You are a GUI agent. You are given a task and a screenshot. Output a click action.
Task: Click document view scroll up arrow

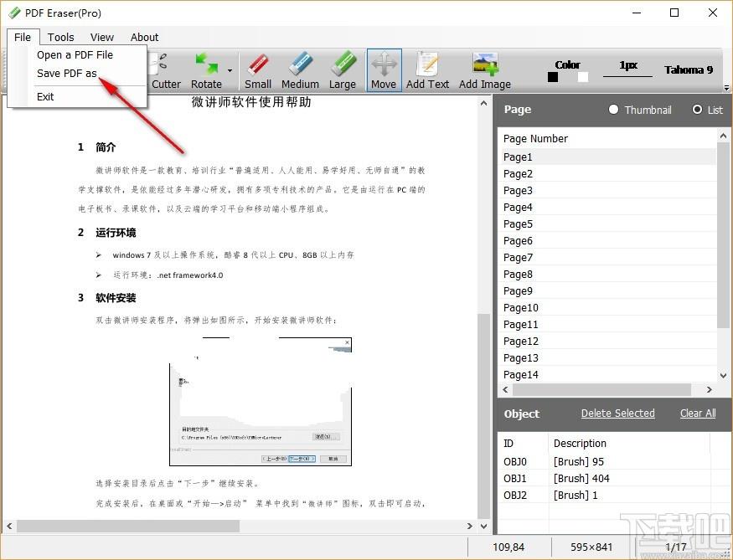484,103
